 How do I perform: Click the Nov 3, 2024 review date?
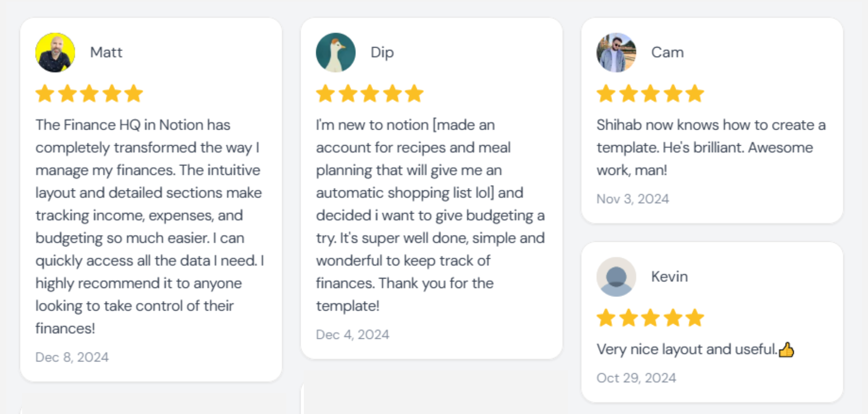(x=633, y=199)
